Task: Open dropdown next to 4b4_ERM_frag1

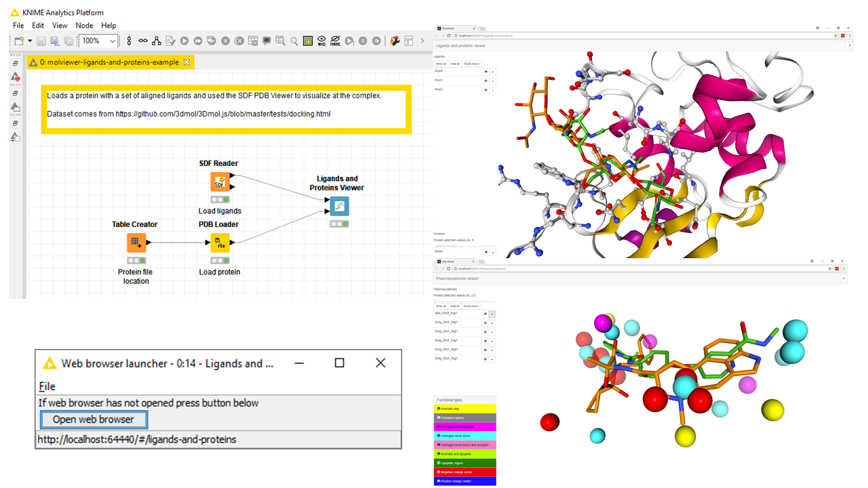Action: tap(492, 314)
